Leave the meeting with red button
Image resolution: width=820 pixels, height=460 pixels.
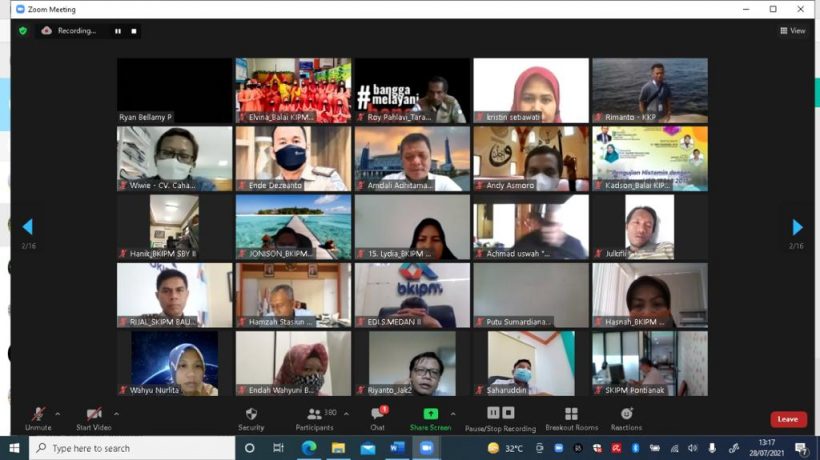tap(788, 419)
